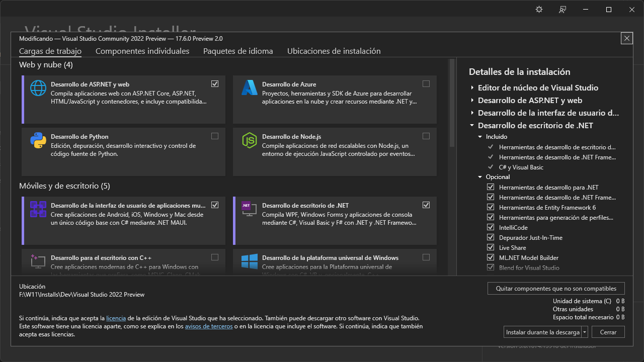The width and height of the screenshot is (644, 362).
Task: Click the .NET MAUI multi-platform icon
Action: coord(38,209)
